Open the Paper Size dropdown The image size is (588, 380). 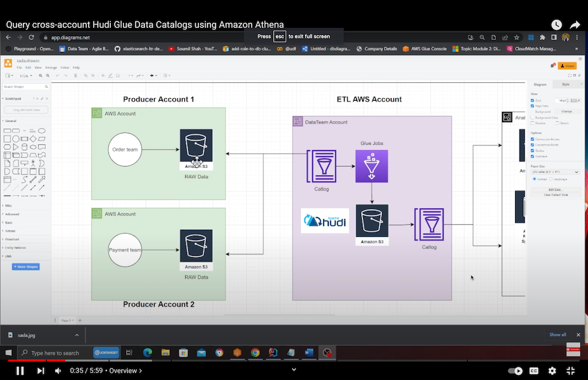point(554,172)
